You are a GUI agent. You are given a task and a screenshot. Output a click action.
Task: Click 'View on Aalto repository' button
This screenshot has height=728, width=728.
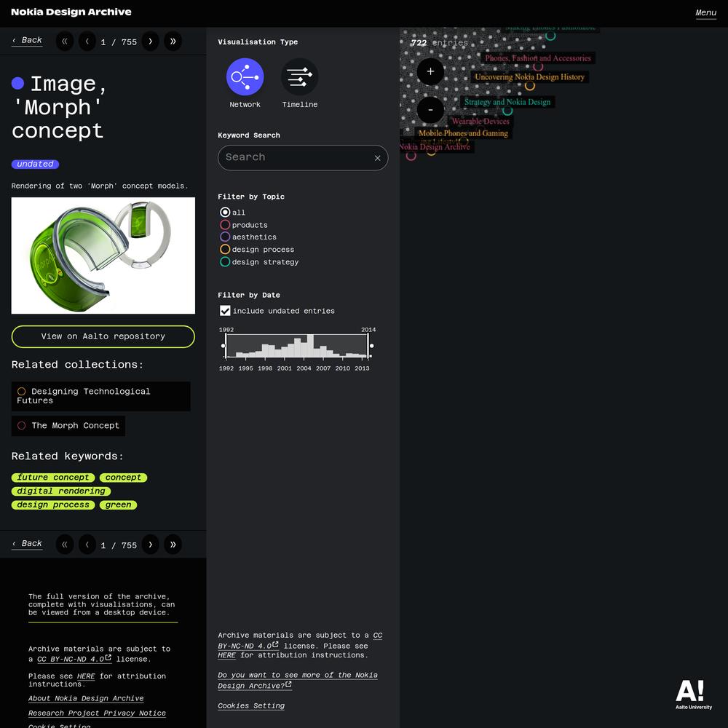[103, 336]
